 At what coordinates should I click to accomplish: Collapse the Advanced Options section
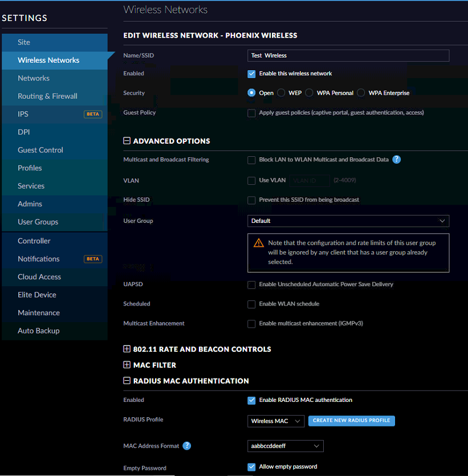point(127,141)
